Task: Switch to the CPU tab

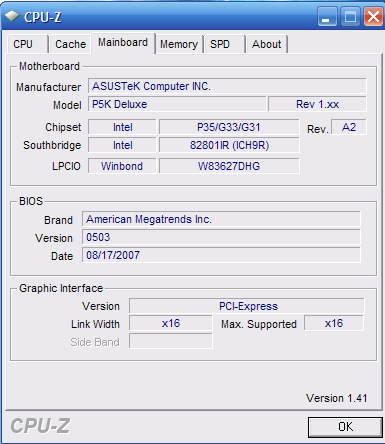Action: [28, 44]
